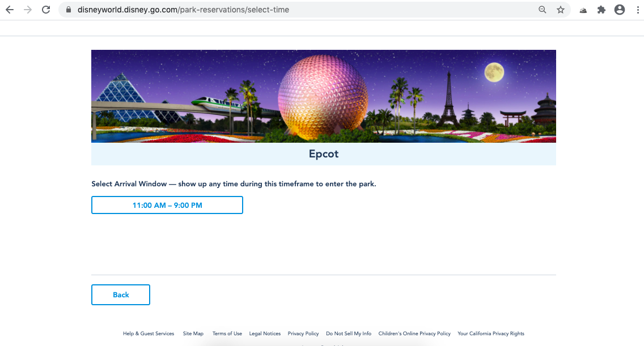Click the Epcot park title heading
The width and height of the screenshot is (644, 346).
click(324, 154)
